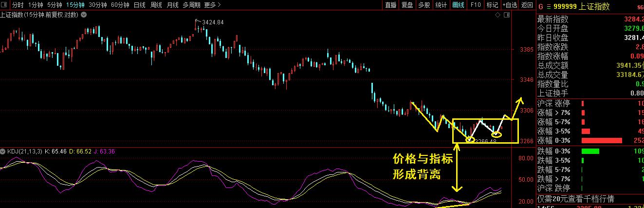The image size is (644, 208).
Task: Click the 返回 back button
Action: tap(527, 5)
